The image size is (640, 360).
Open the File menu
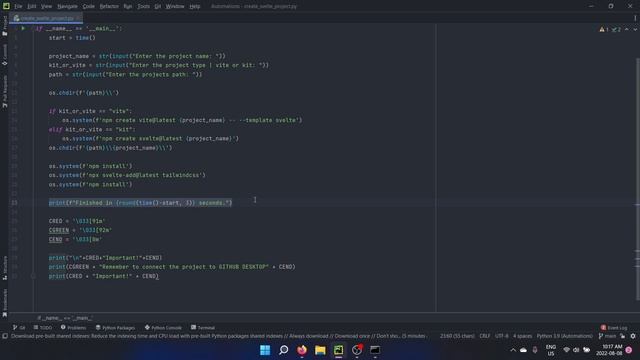(18, 6)
